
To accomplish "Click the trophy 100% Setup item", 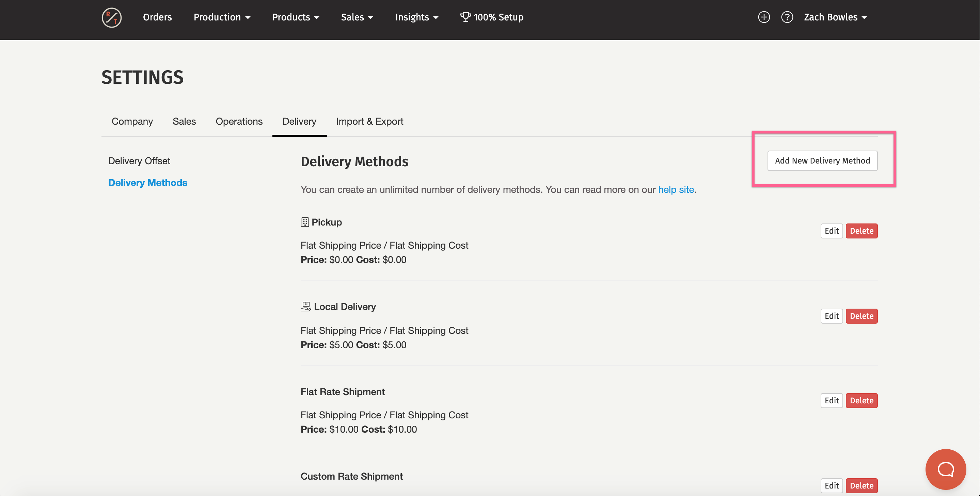I will pyautogui.click(x=492, y=17).
